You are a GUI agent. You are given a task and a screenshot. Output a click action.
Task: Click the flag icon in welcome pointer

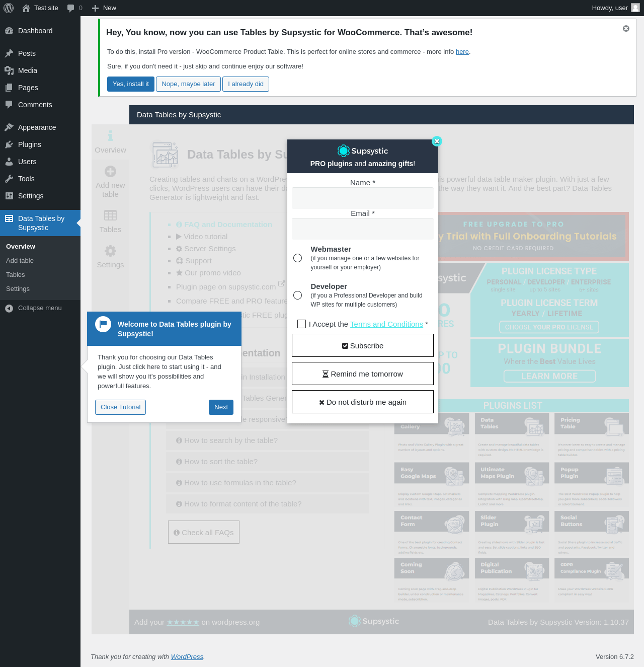tap(103, 324)
